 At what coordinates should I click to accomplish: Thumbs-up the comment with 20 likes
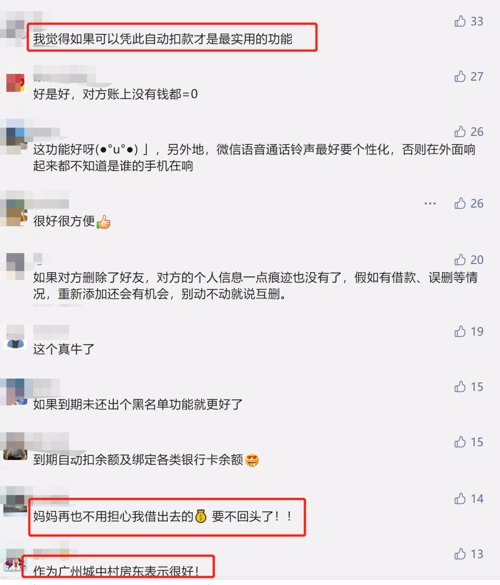460,259
